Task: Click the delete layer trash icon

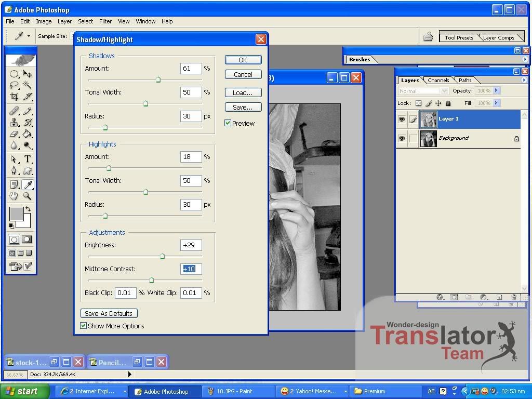Action: (513, 297)
